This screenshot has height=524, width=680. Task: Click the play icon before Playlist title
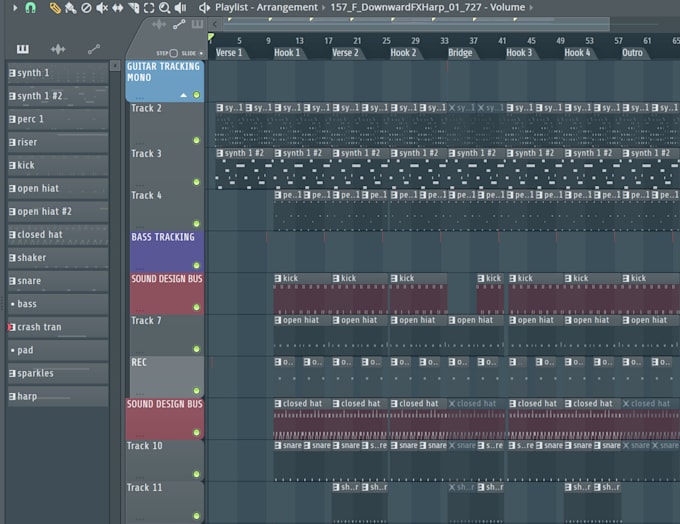tap(204, 7)
